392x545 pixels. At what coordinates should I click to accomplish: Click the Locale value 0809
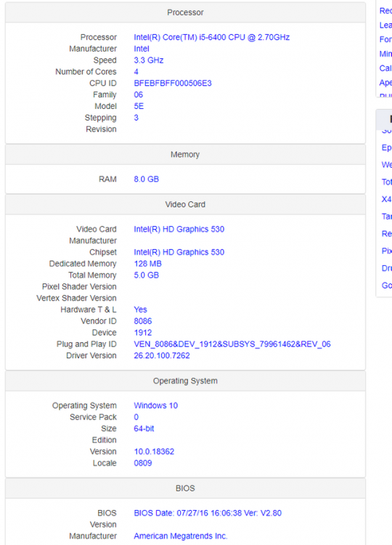click(143, 463)
